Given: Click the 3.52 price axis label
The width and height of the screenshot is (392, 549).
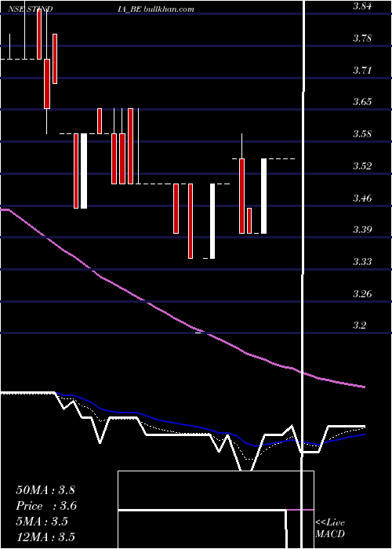Looking at the screenshot, I should pyautogui.click(x=362, y=165).
